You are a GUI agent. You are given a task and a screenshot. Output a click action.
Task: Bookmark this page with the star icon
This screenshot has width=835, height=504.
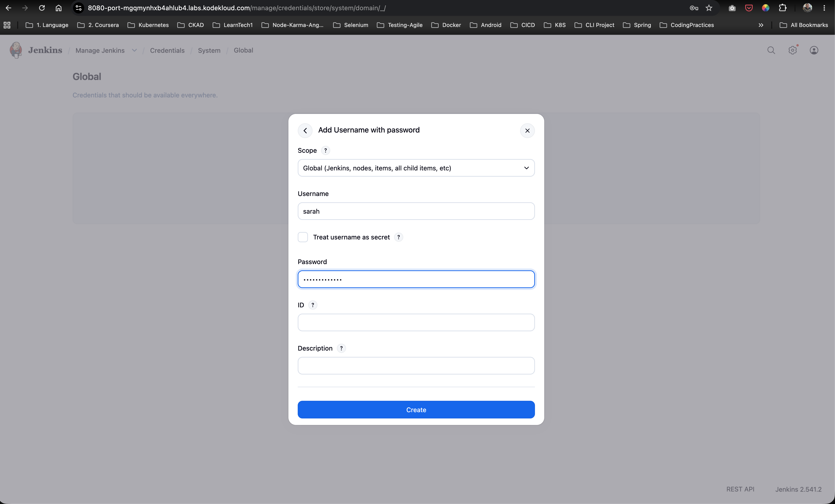(x=709, y=8)
